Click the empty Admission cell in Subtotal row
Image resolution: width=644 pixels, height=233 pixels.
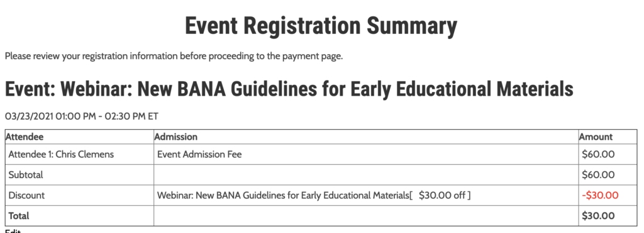tap(366, 174)
